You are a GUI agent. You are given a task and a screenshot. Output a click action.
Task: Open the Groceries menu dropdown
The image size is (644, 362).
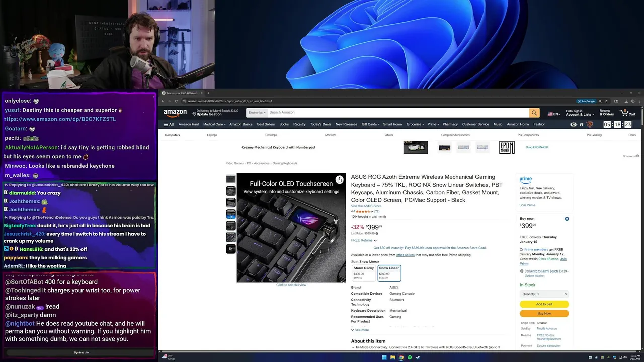(x=415, y=124)
